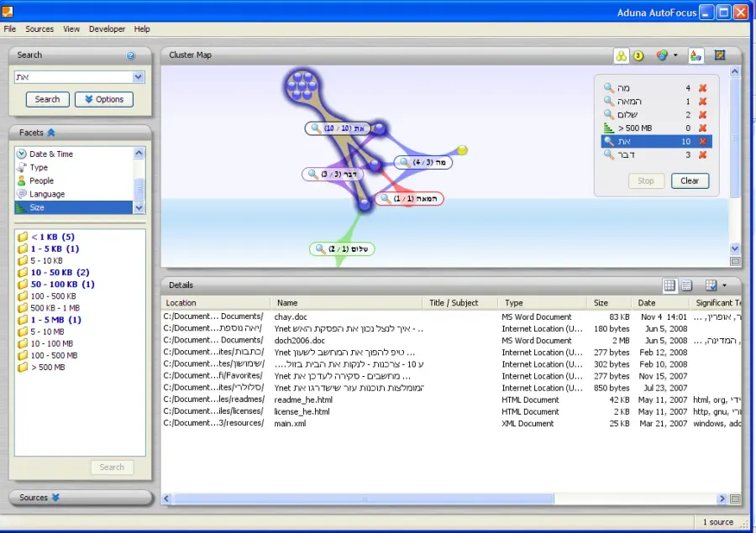The width and height of the screenshot is (756, 533).
Task: Remove the שלום query with its red X
Action: [702, 115]
